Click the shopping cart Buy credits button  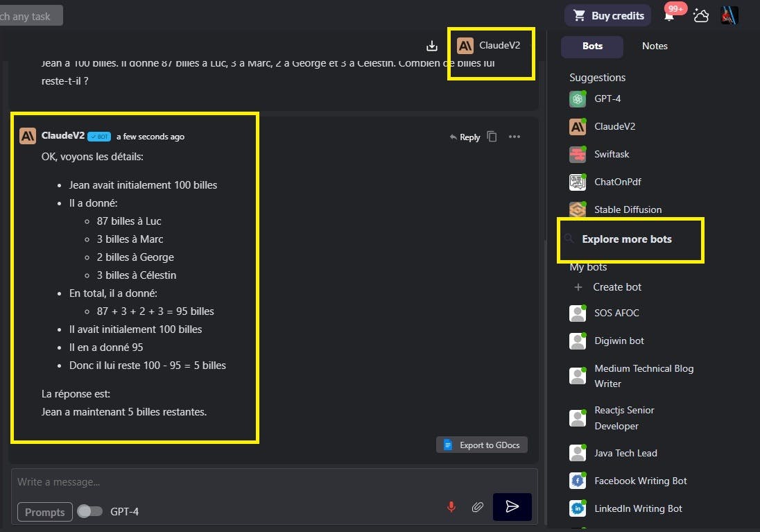tap(608, 15)
